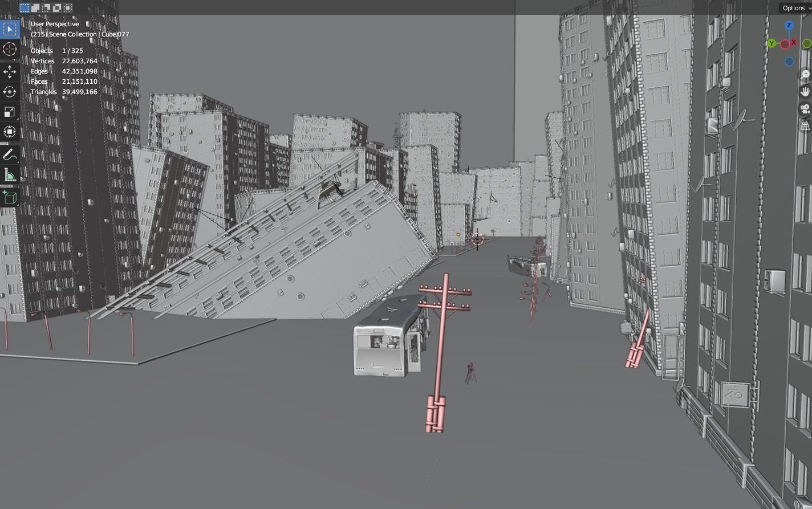Click the unlabeled green negative Y gizmo circle
The width and height of the screenshot is (812, 509).
pos(807,43)
